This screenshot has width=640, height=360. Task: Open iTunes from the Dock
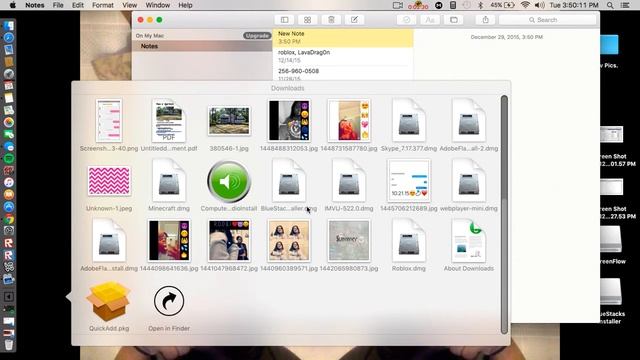tap(9, 182)
